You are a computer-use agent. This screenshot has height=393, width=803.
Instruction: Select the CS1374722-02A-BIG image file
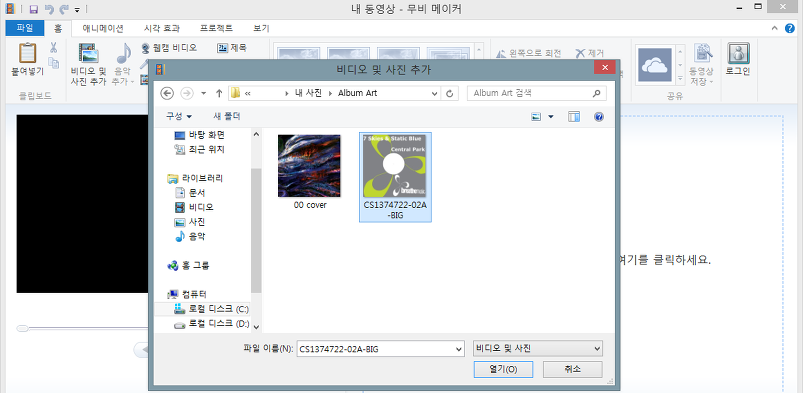395,177
